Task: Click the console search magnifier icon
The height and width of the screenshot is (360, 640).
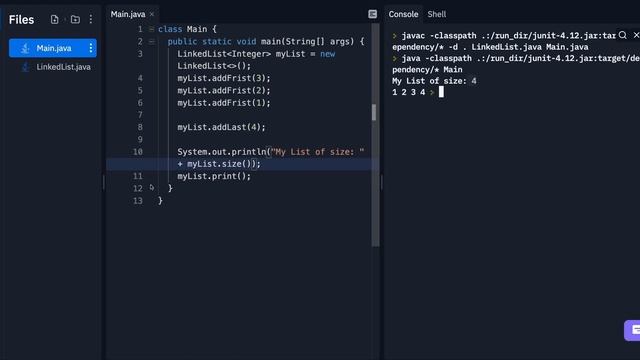Action: pos(622,35)
